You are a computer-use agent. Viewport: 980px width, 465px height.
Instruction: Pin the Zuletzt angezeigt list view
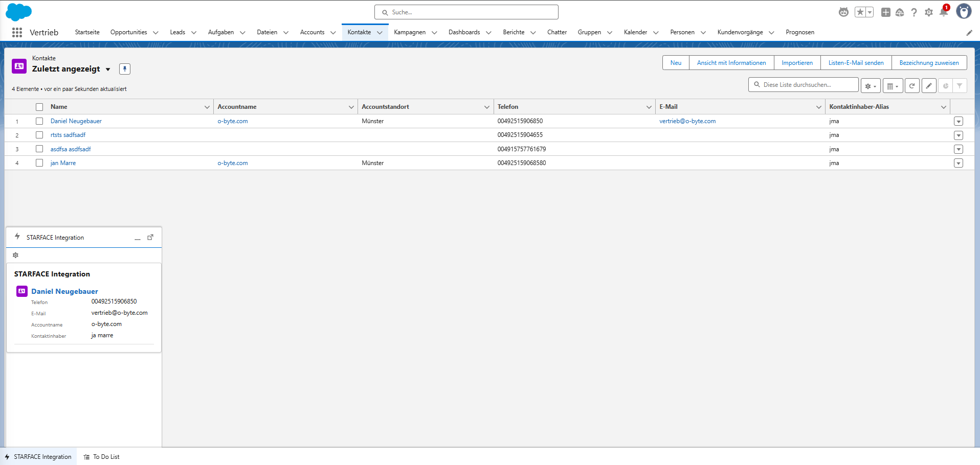[x=125, y=69]
